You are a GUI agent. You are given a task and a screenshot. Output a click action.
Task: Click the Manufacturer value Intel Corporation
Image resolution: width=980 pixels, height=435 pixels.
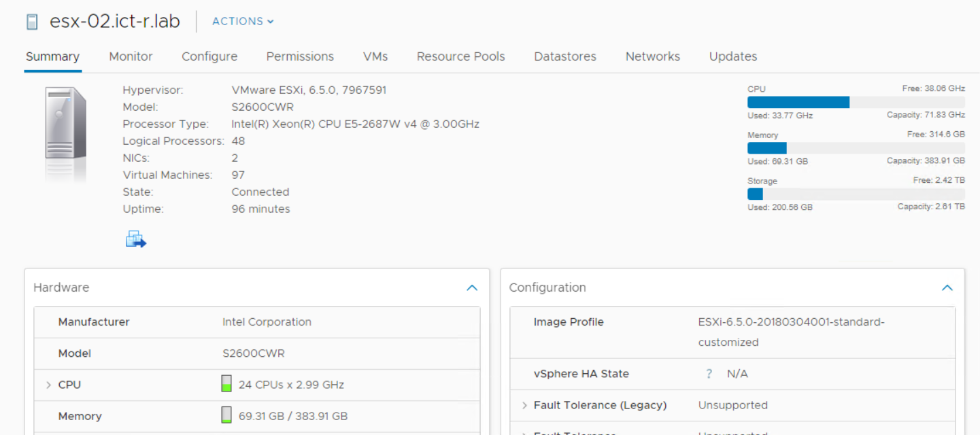267,321
